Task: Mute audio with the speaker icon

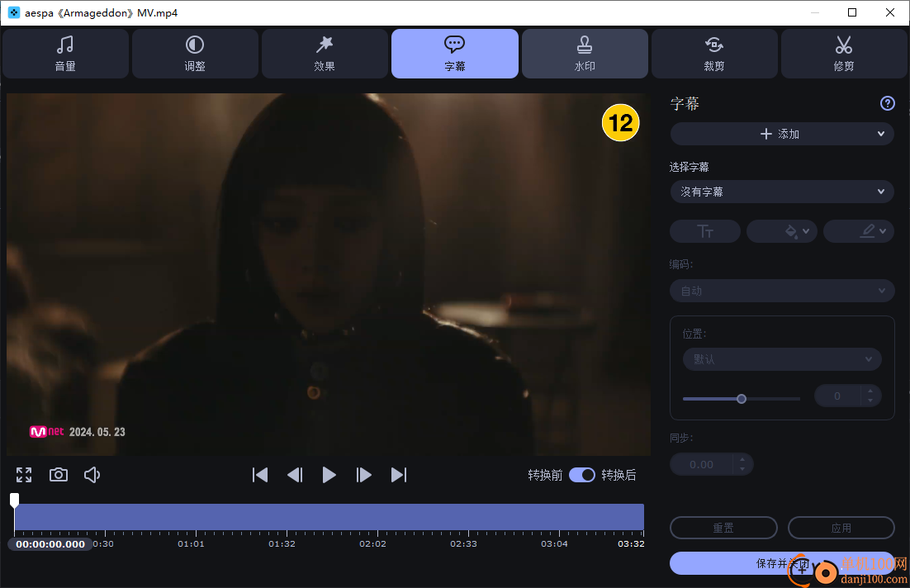Action: click(92, 475)
